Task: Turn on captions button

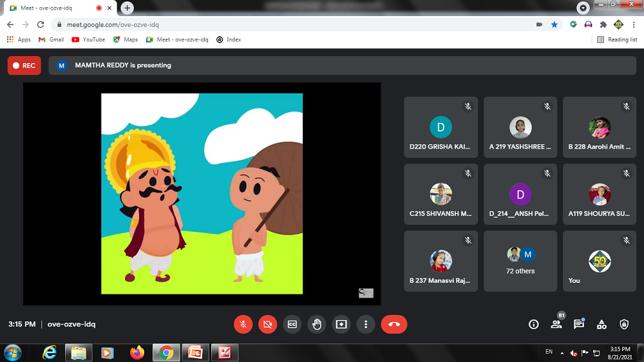Action: [x=292, y=325]
